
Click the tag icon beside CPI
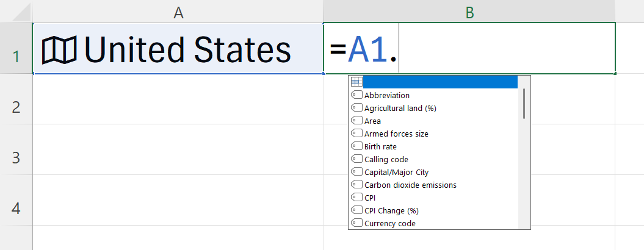[356, 197]
